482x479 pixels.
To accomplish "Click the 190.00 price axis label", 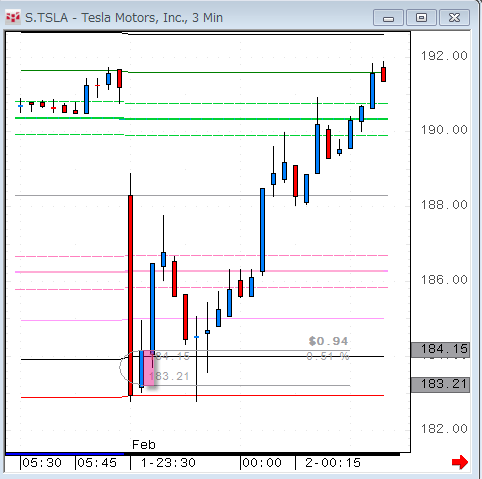I will tap(444, 130).
